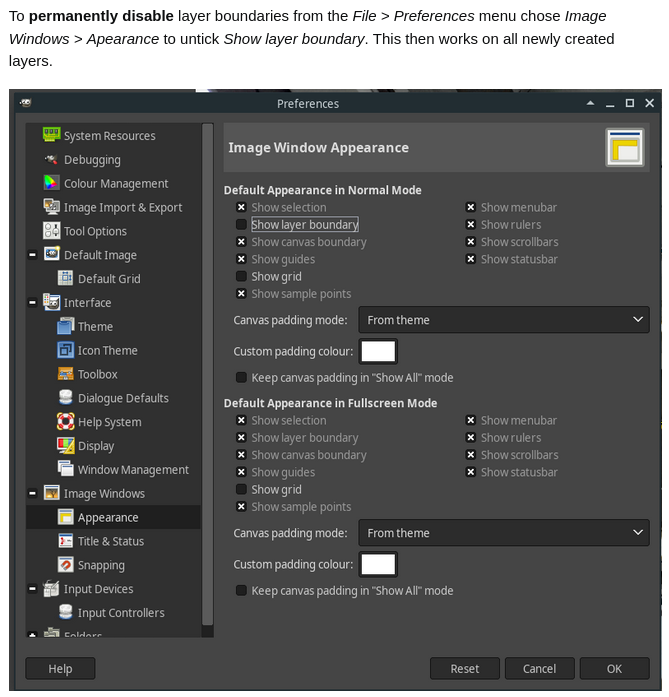Toggle Show scrollbars in Normal Mode
Screen dimensions: 669x697
(x=471, y=242)
